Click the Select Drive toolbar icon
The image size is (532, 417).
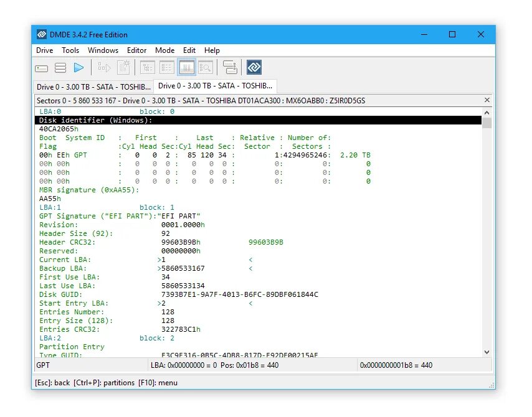pyautogui.click(x=41, y=68)
